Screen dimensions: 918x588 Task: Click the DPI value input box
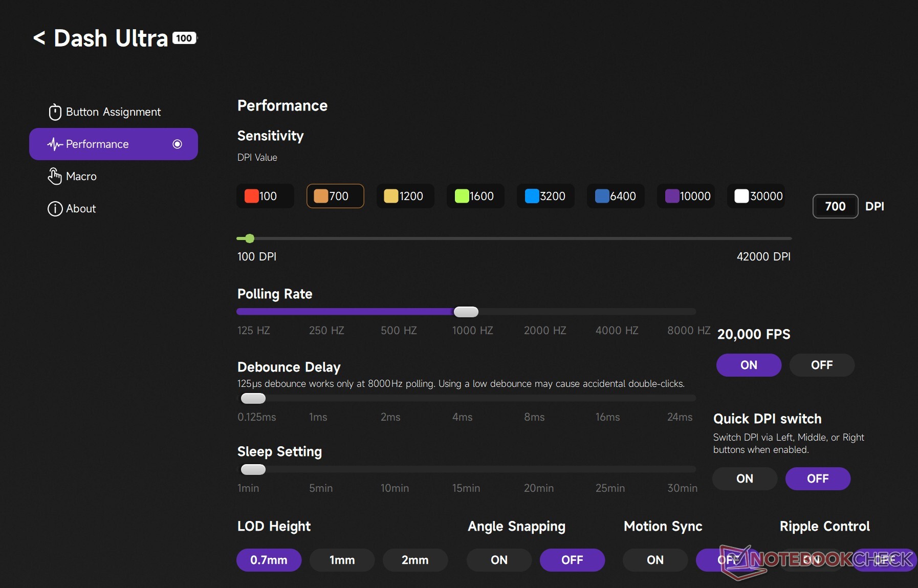(835, 206)
